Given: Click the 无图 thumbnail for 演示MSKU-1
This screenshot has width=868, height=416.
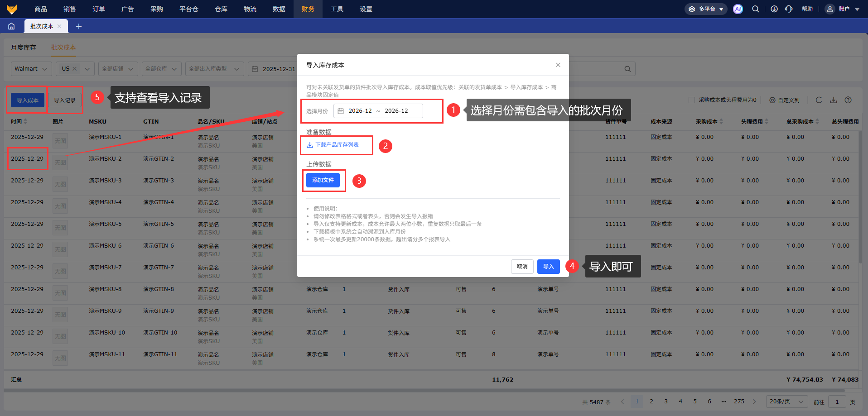Looking at the screenshot, I should (60, 141).
